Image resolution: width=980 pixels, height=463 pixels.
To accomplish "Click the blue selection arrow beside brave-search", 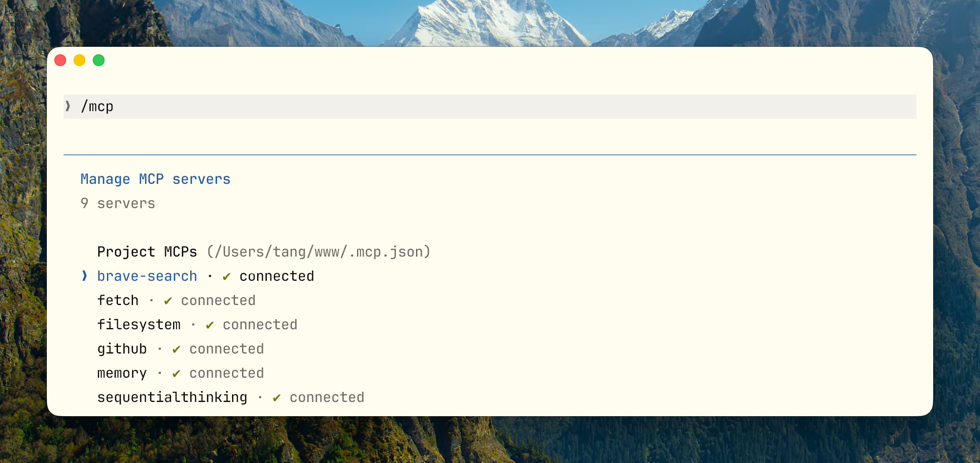I will (x=84, y=276).
